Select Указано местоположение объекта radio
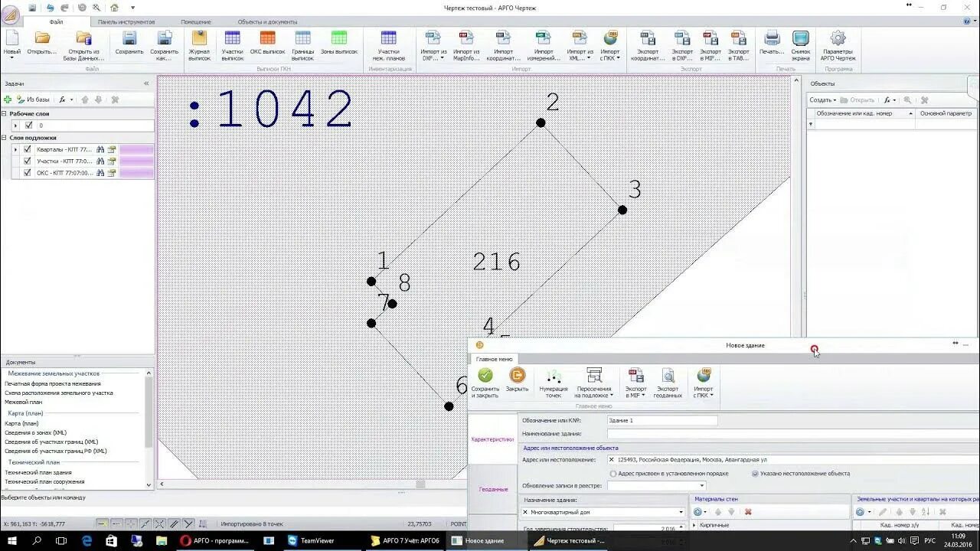The height and width of the screenshot is (551, 980). (756, 474)
